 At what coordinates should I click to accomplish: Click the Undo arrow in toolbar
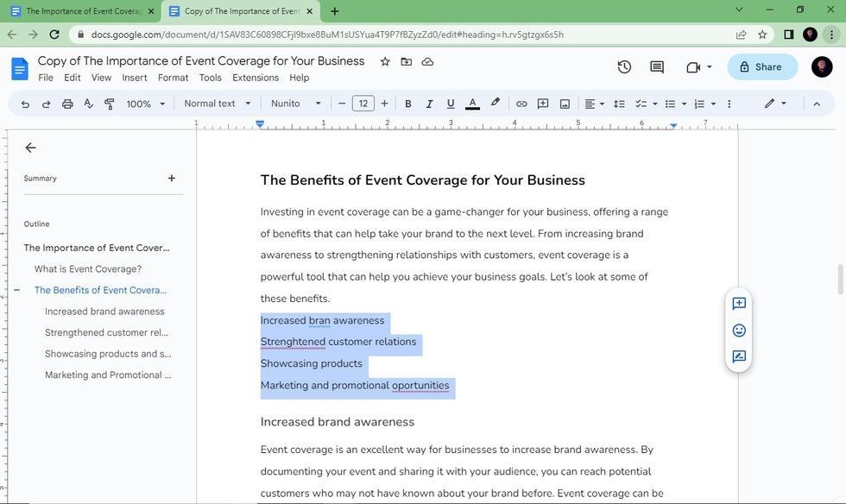click(25, 104)
